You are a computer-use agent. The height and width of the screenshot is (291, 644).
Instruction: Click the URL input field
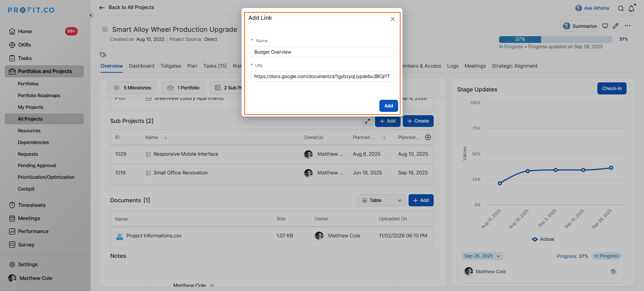pos(322,76)
